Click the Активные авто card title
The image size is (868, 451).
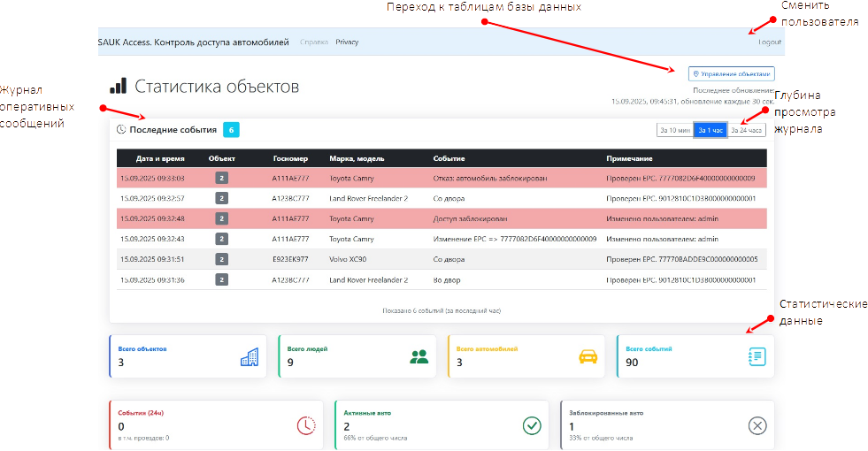pyautogui.click(x=367, y=413)
